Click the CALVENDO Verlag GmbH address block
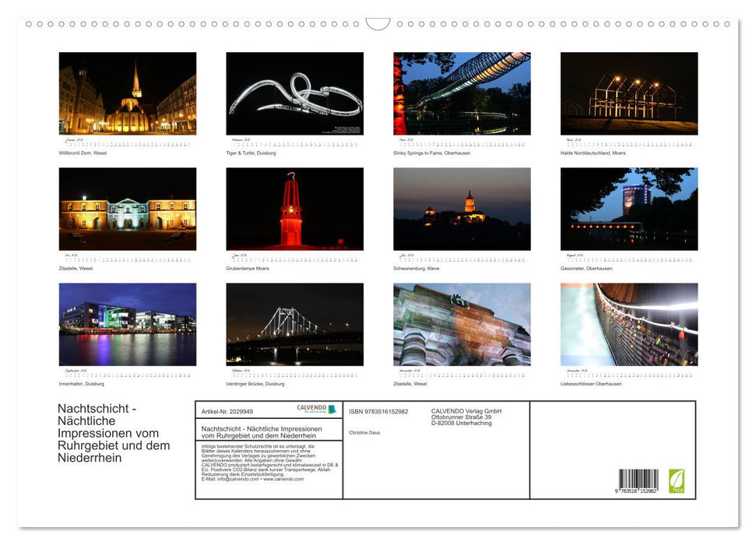756x545 pixels. coord(466,415)
